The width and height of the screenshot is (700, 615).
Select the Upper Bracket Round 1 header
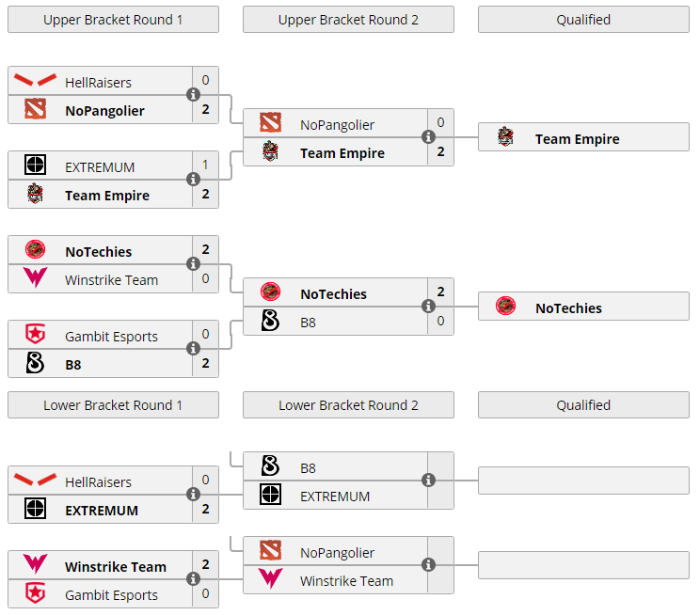point(113,20)
